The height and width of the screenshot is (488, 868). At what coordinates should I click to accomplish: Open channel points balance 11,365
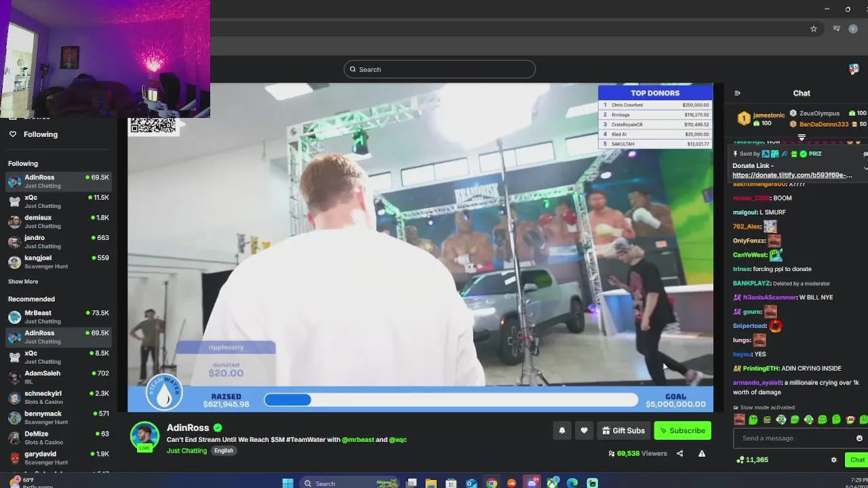click(x=752, y=460)
